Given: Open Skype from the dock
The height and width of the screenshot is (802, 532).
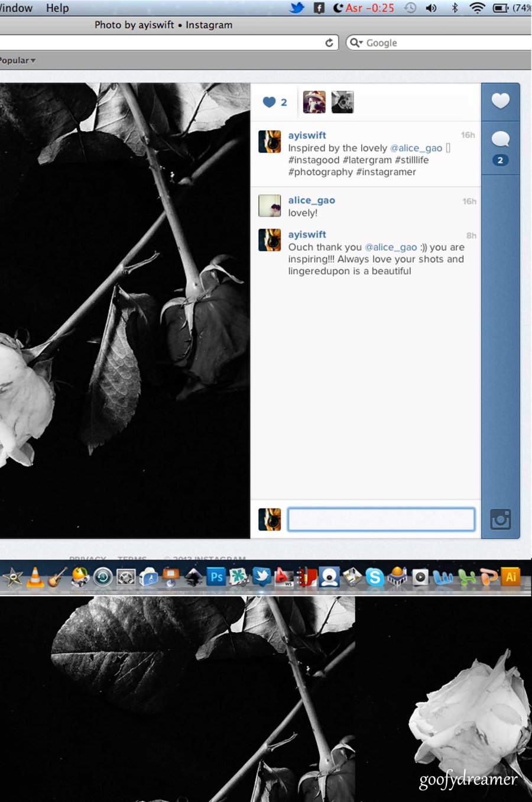Looking at the screenshot, I should pyautogui.click(x=374, y=577).
